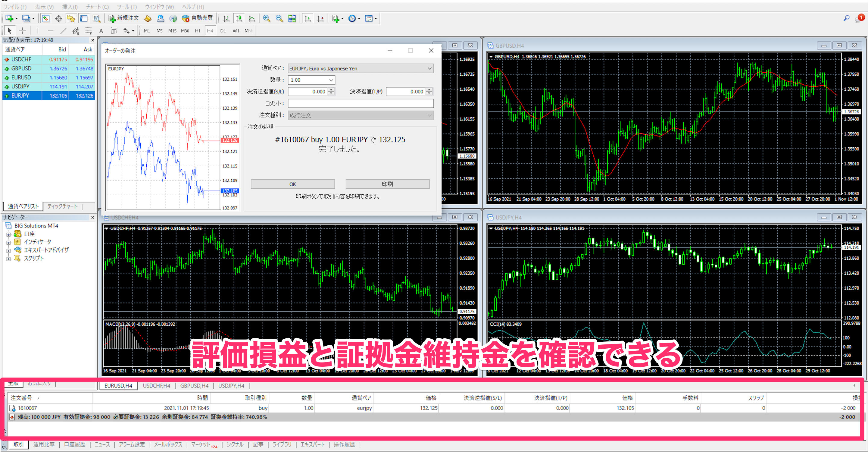Click the search magnifier icon at top right

(x=846, y=18)
